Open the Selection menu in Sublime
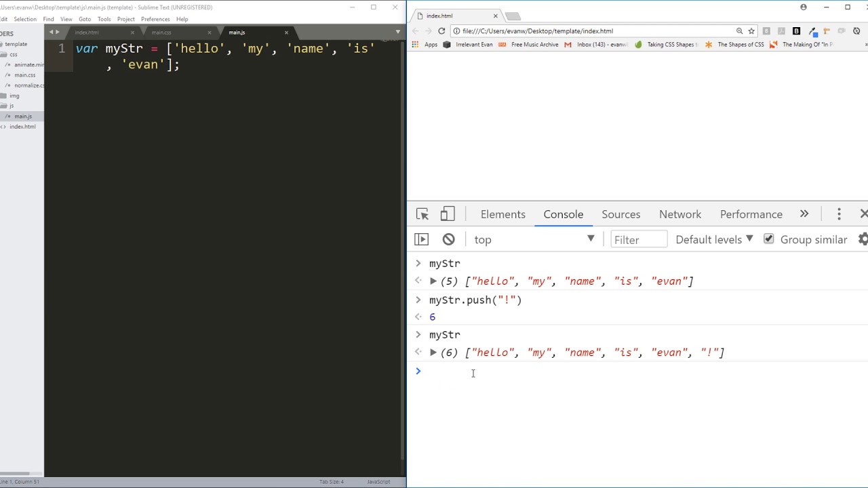868x488 pixels. pos(25,19)
